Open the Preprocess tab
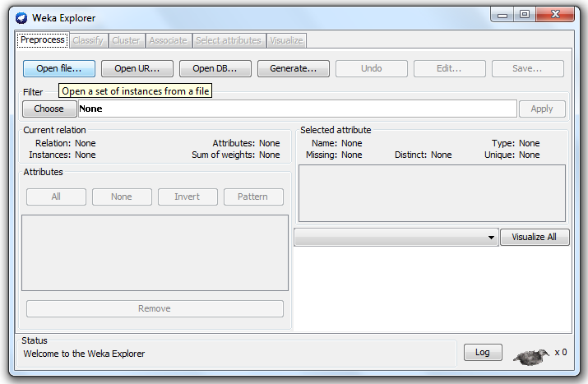 pos(43,39)
